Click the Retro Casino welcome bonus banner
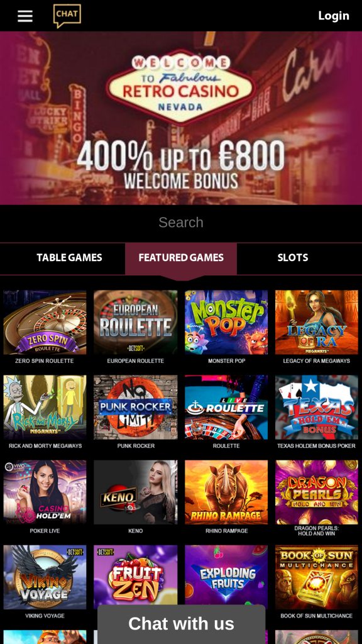 [x=181, y=118]
